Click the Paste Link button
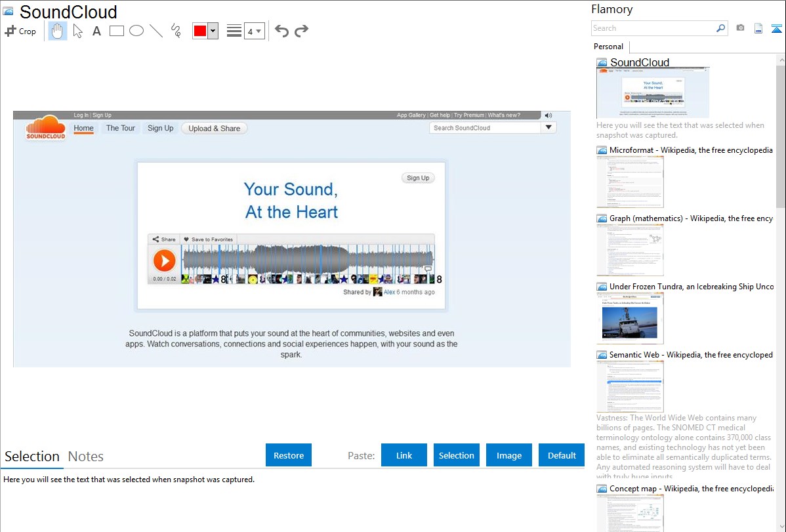This screenshot has width=786, height=532. (x=404, y=455)
